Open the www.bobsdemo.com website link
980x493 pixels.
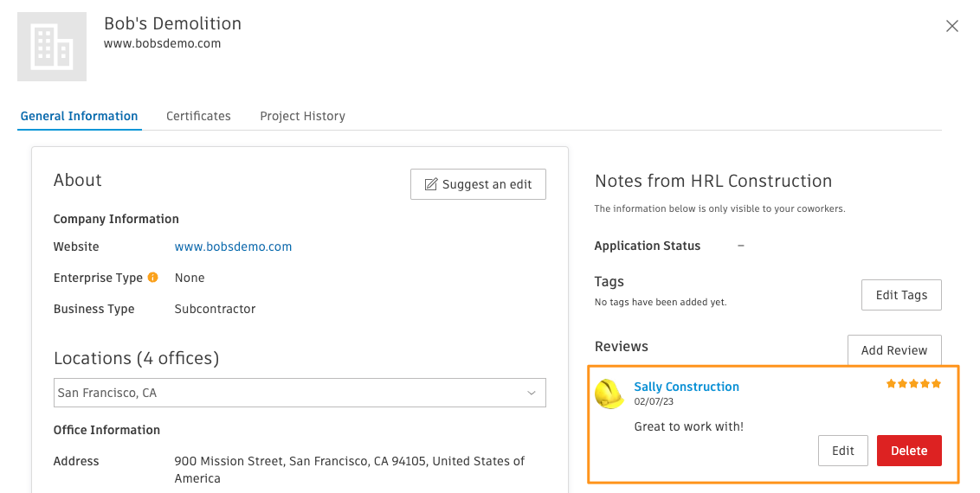click(233, 246)
